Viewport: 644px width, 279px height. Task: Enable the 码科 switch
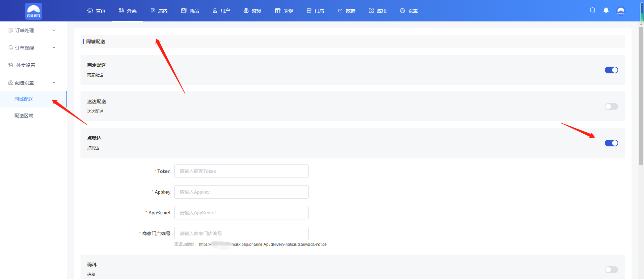[x=611, y=270]
